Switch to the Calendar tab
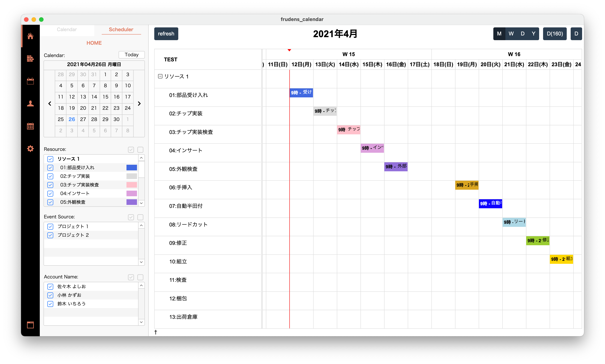 [67, 29]
